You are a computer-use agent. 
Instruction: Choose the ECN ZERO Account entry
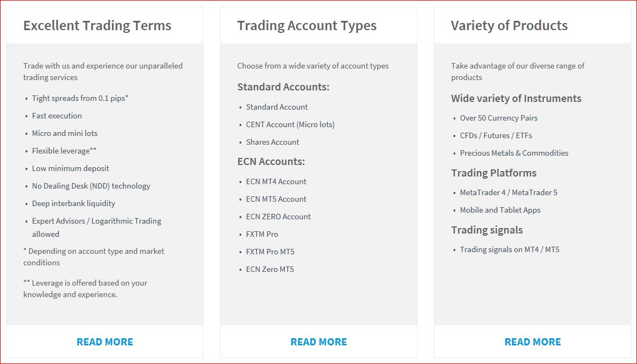(x=278, y=217)
